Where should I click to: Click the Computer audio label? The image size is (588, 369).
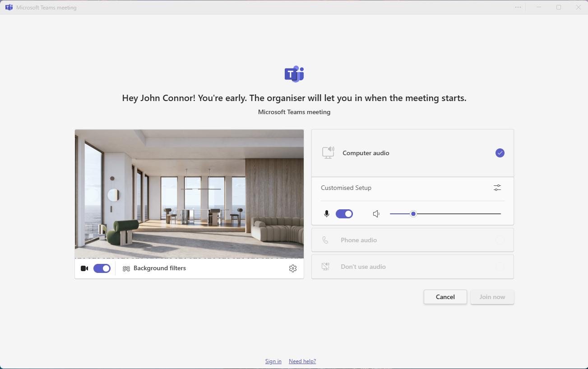point(366,153)
